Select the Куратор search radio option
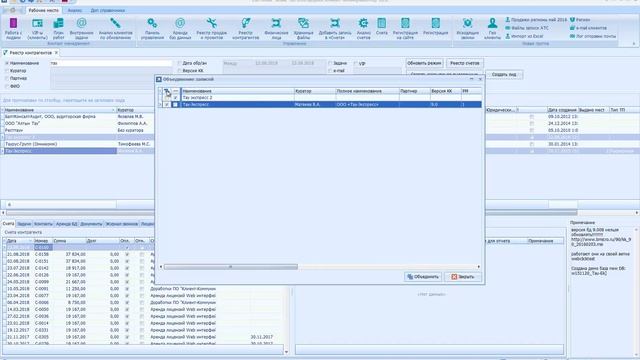Image resolution: width=640 pixels, height=360 pixels. coord(7,71)
